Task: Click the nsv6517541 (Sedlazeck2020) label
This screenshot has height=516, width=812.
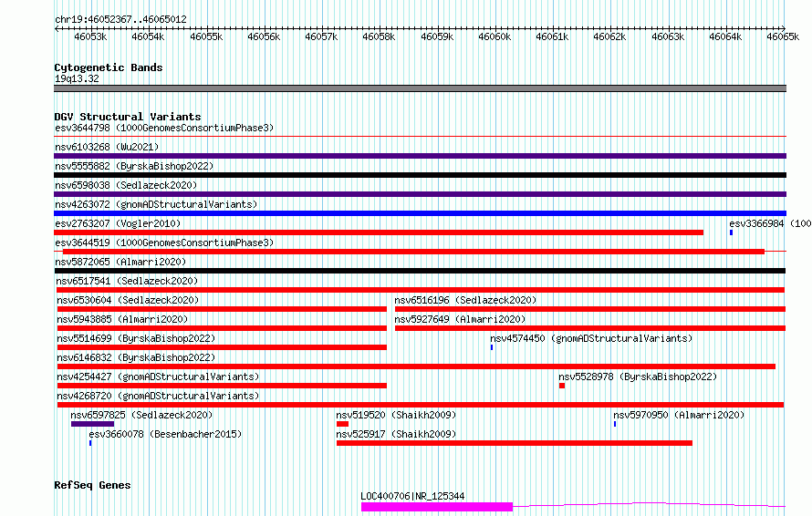Action: [x=127, y=281]
